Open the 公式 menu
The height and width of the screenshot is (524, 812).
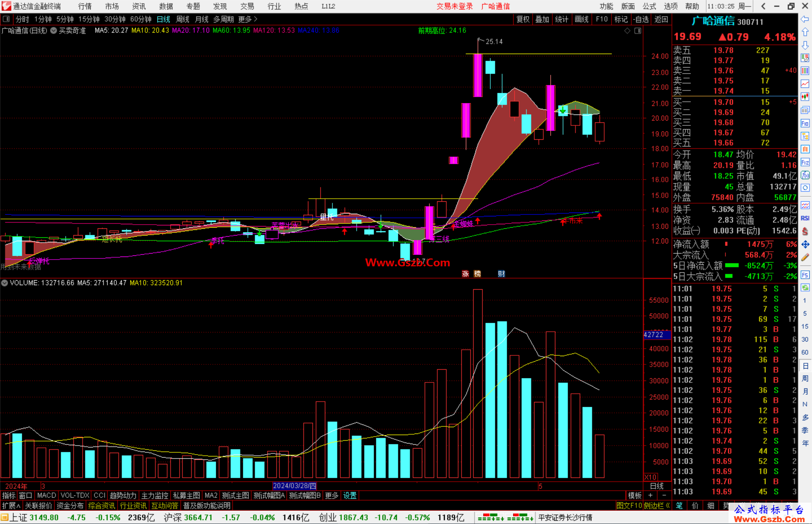649,6
